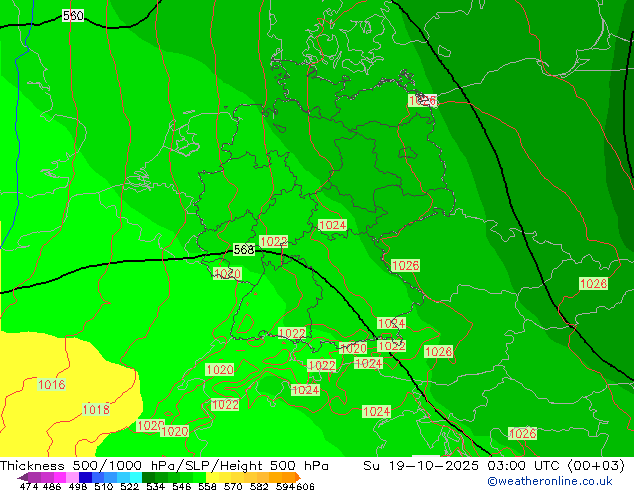Click the forecast time '03:00 UTC'
Viewport: 634px width, 490px height.
coord(525,466)
